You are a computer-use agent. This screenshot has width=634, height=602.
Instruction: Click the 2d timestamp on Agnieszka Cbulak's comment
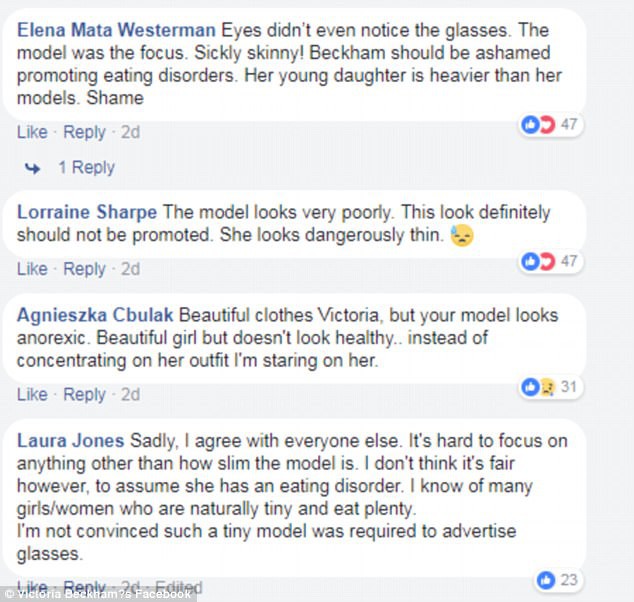coord(130,395)
